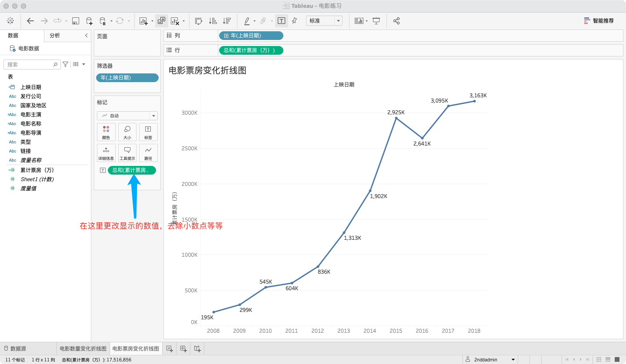Click the 3,163K data label
This screenshot has width=626, height=364.
tap(478, 96)
